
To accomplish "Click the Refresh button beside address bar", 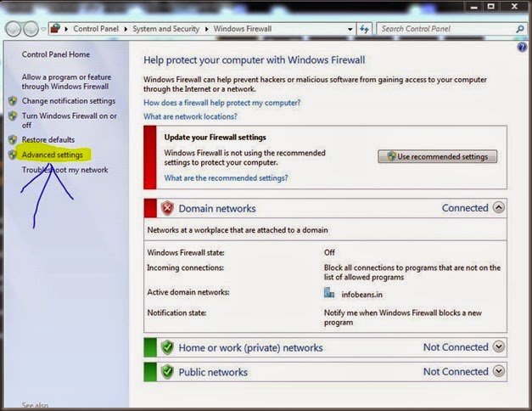I will 364,29.
